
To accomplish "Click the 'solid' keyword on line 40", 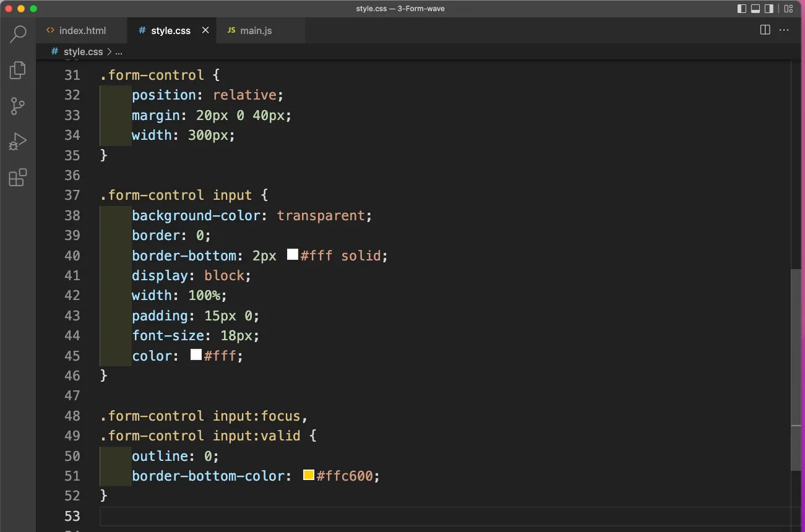I will pyautogui.click(x=361, y=256).
